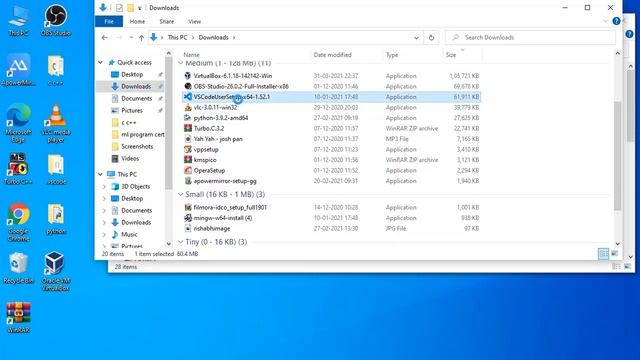Open the Turbo C++ desktop shortcut
This screenshot has height=360, width=640.
[x=18, y=169]
